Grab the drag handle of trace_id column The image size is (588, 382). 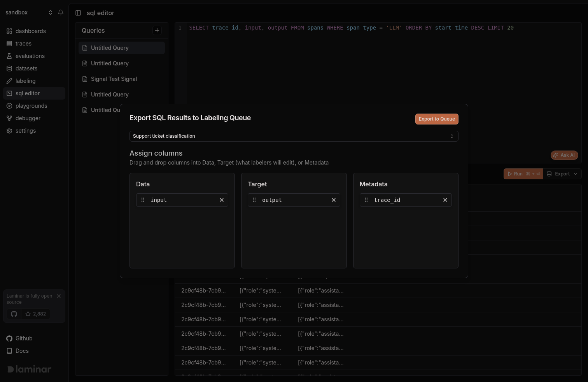coord(366,200)
